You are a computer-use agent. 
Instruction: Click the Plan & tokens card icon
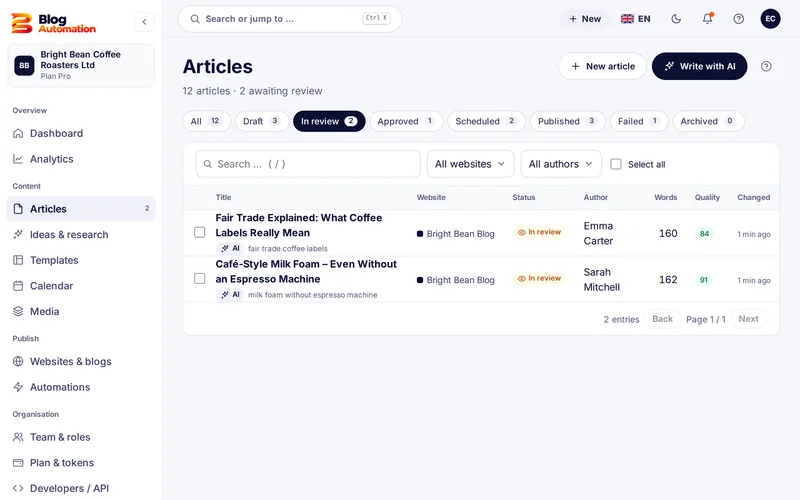[18, 463]
